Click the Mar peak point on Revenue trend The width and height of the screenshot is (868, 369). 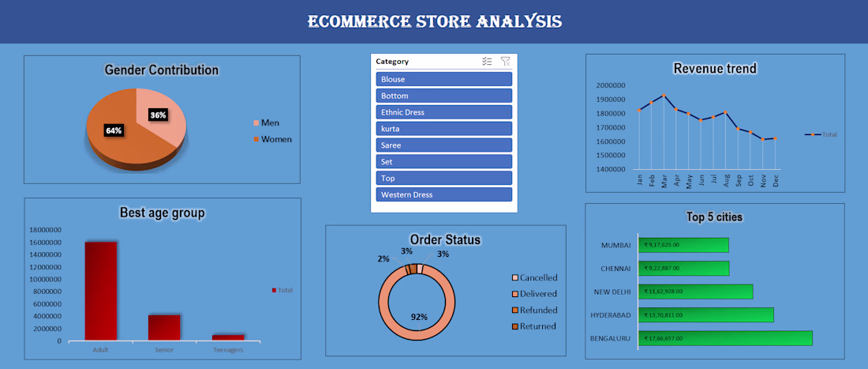664,96
